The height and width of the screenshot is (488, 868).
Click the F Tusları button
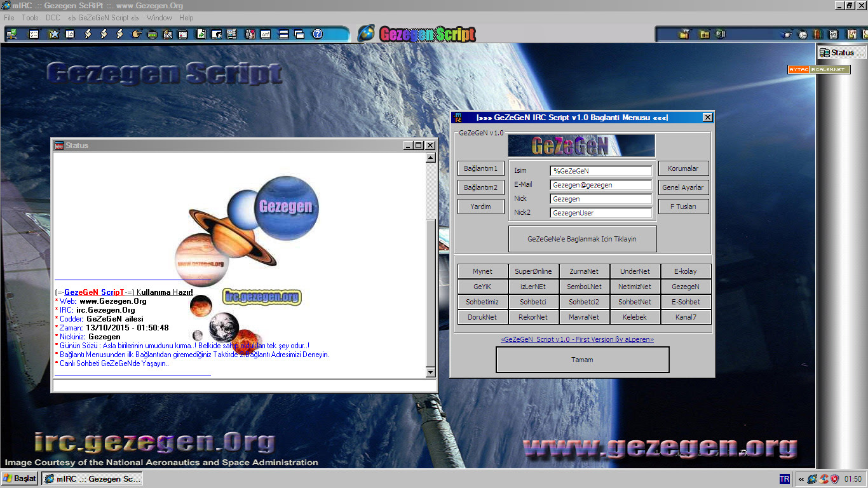pyautogui.click(x=683, y=207)
